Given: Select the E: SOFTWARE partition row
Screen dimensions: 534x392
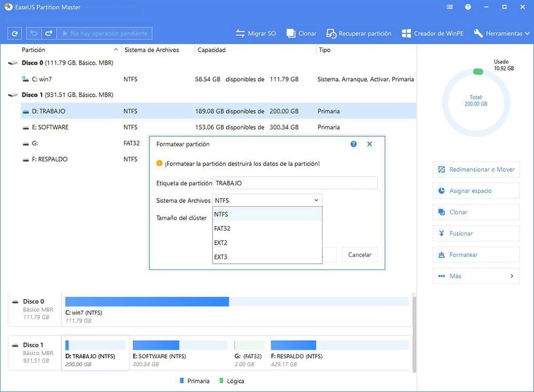Looking at the screenshot, I should point(218,127).
